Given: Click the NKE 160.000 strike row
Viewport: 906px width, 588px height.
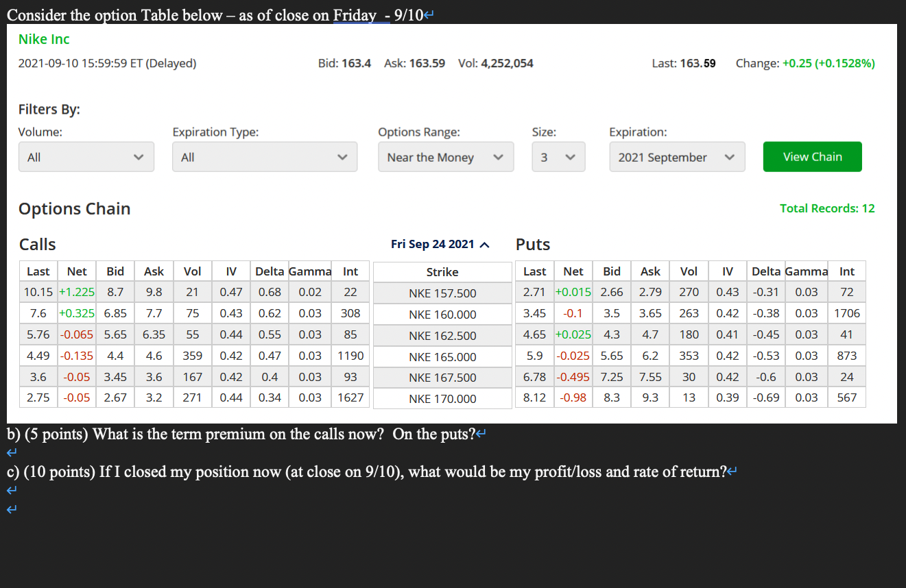Looking at the screenshot, I should pos(442,315).
